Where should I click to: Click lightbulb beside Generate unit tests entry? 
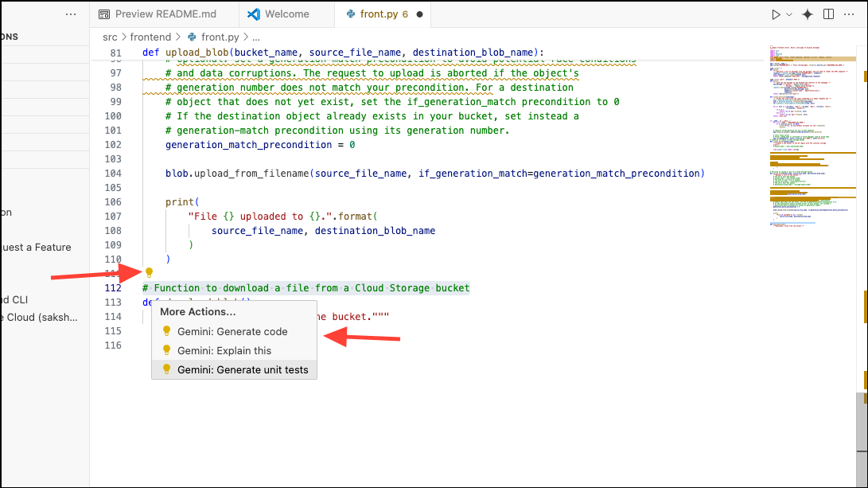166,369
